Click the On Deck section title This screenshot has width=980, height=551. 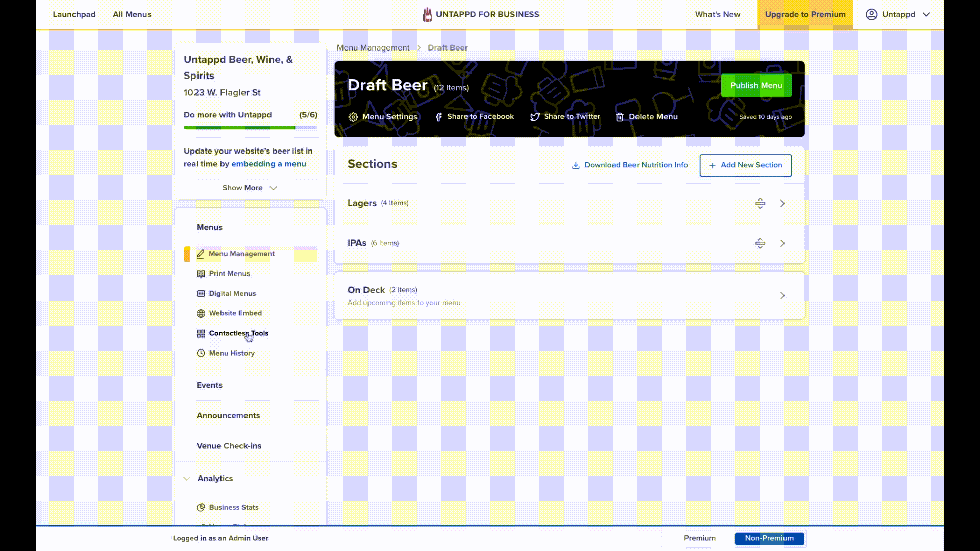pos(366,290)
